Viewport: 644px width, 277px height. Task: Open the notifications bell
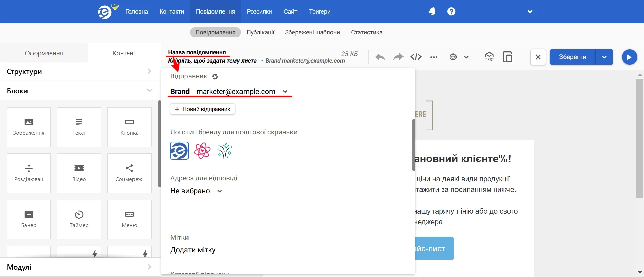pyautogui.click(x=432, y=11)
